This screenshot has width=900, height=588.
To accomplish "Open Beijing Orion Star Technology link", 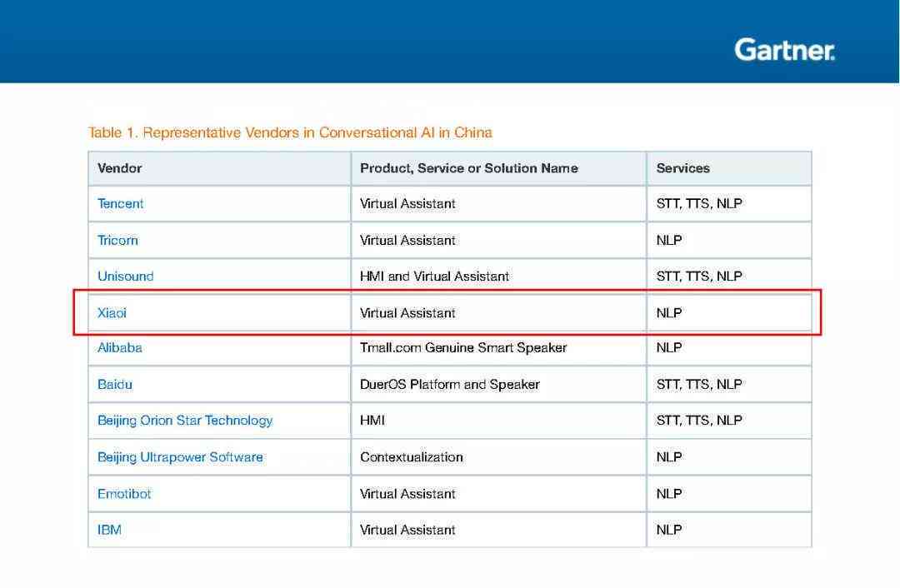I will point(185,421).
